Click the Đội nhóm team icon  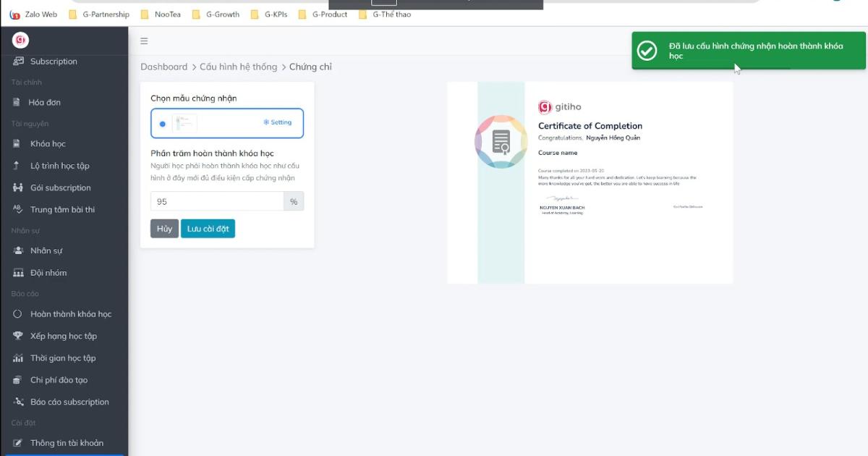click(x=18, y=273)
